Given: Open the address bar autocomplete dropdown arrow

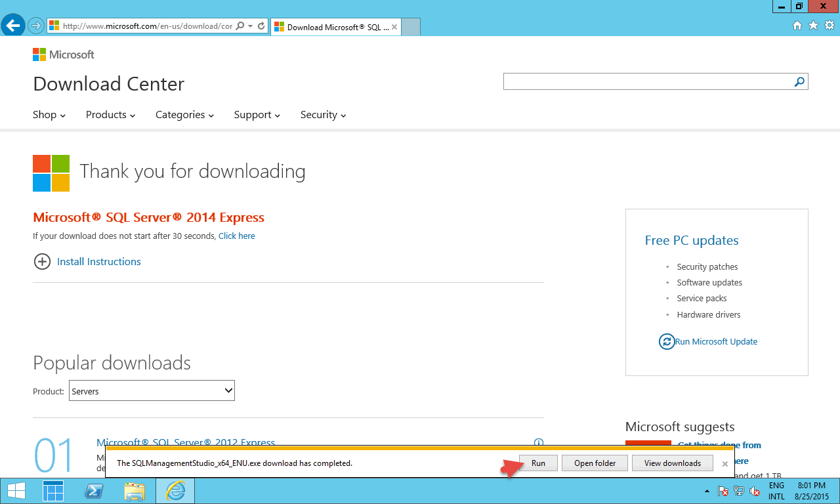Looking at the screenshot, I should (251, 26).
